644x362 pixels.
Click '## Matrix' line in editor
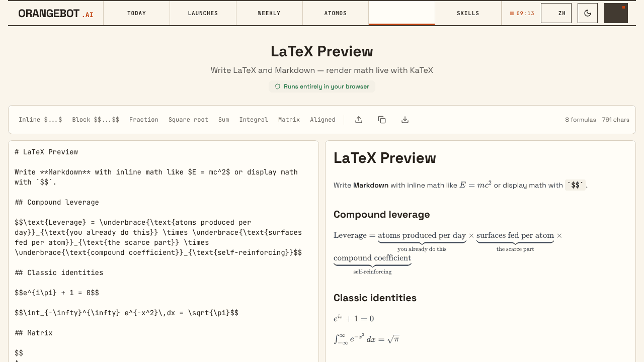[34, 333]
